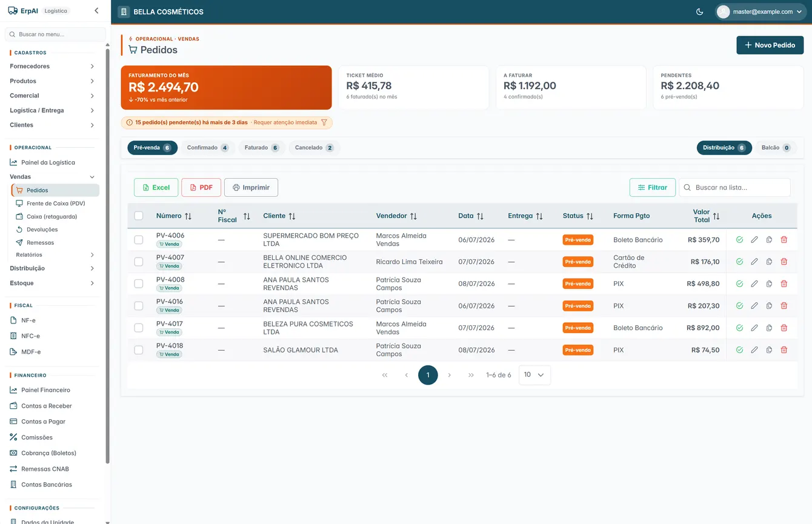Confirm order PV-4006 with green check icon
Viewport: 812px width, 524px height.
pyautogui.click(x=739, y=240)
